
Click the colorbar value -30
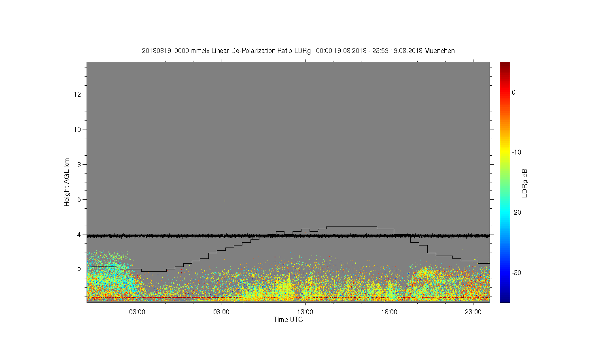516,273
